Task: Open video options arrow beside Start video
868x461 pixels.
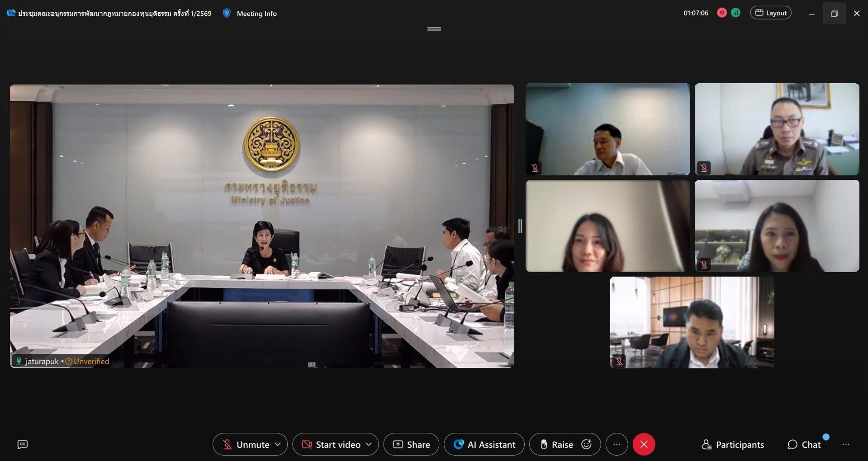Action: (369, 445)
